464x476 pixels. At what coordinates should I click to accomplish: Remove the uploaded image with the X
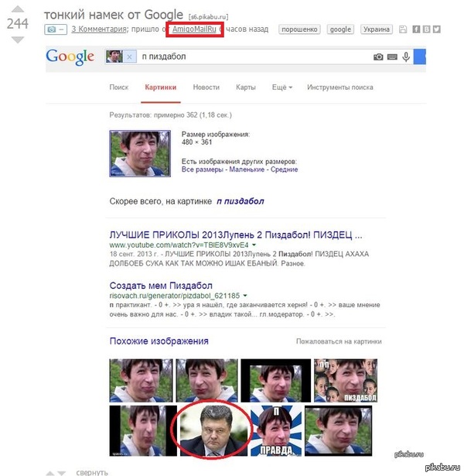(x=129, y=57)
